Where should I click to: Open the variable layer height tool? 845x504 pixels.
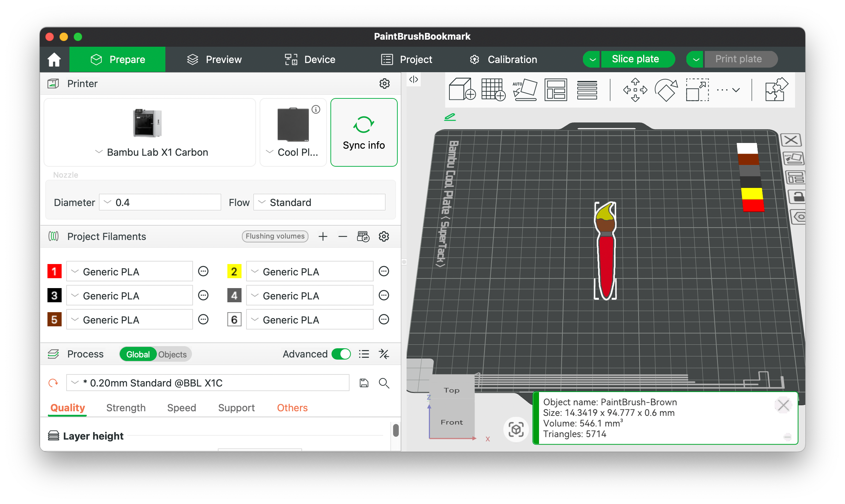[587, 90]
